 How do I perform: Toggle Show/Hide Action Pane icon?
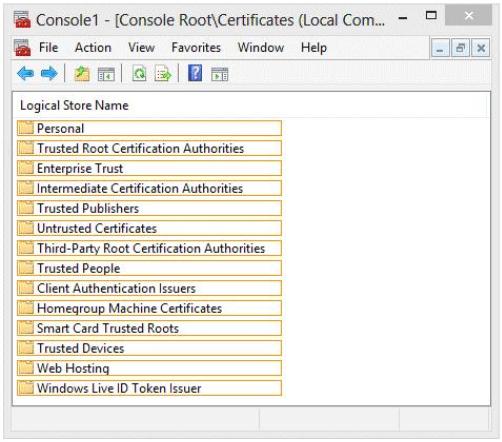click(220, 74)
